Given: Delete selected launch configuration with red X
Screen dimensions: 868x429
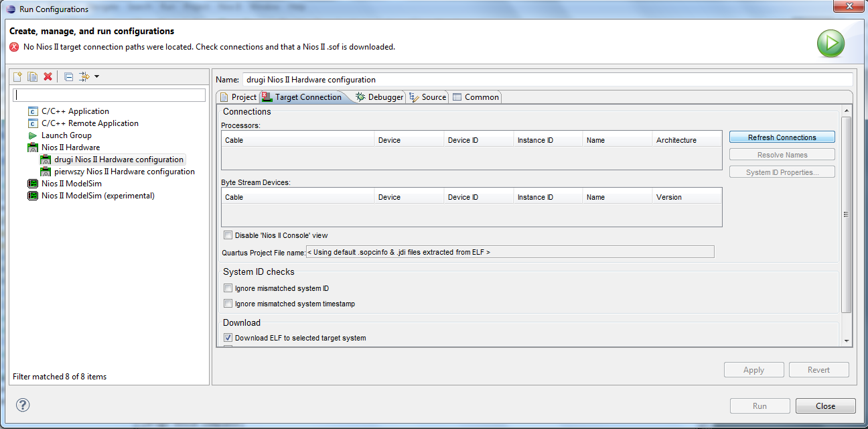Looking at the screenshot, I should coord(48,76).
